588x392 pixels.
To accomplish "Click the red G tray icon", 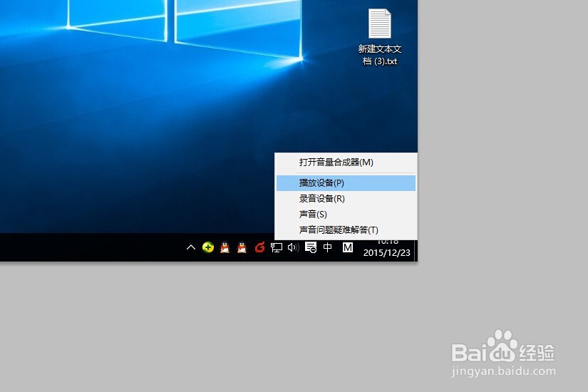I will pos(259,247).
